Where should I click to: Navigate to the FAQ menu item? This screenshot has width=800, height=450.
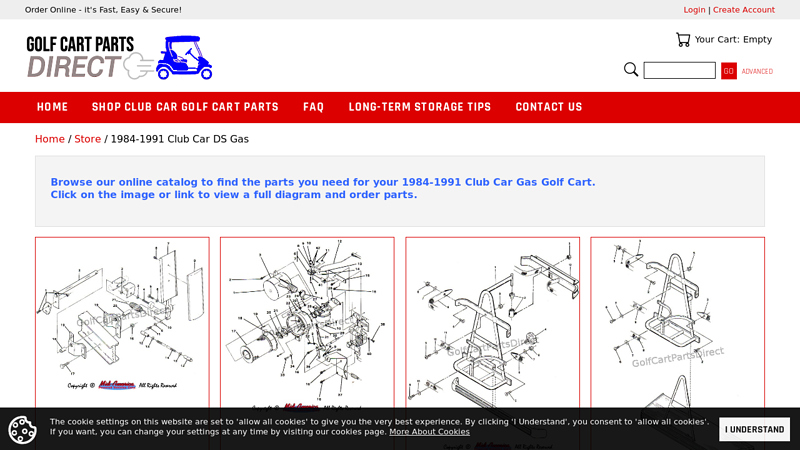coord(314,107)
